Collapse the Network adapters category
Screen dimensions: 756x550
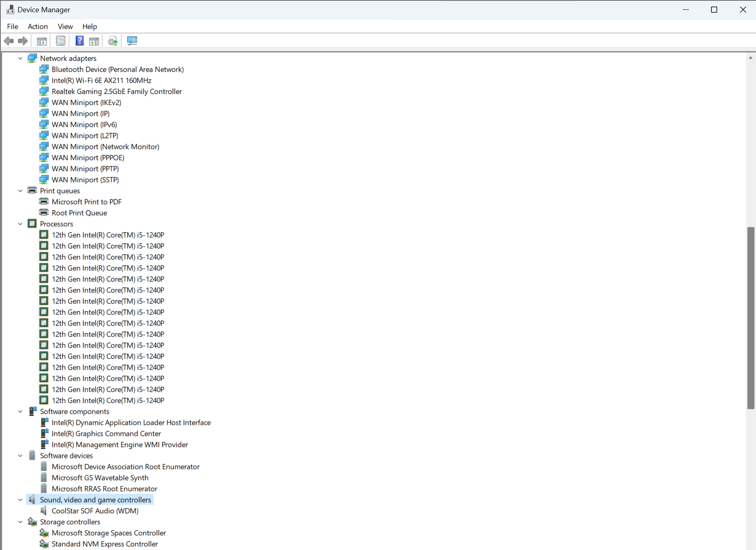tap(20, 58)
